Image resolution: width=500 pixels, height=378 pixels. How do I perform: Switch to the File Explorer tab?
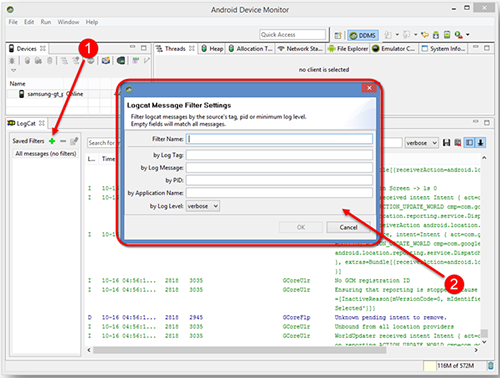tap(348, 49)
